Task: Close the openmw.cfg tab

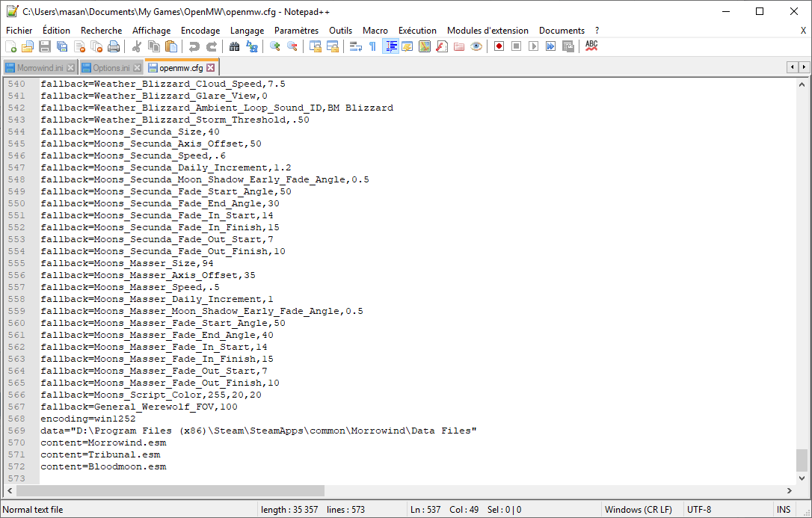Action: tap(210, 68)
